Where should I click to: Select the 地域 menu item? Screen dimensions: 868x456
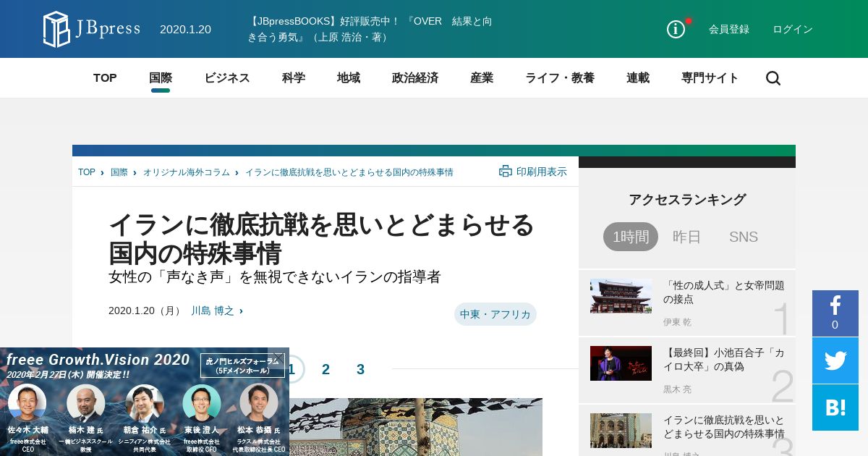pyautogui.click(x=349, y=78)
